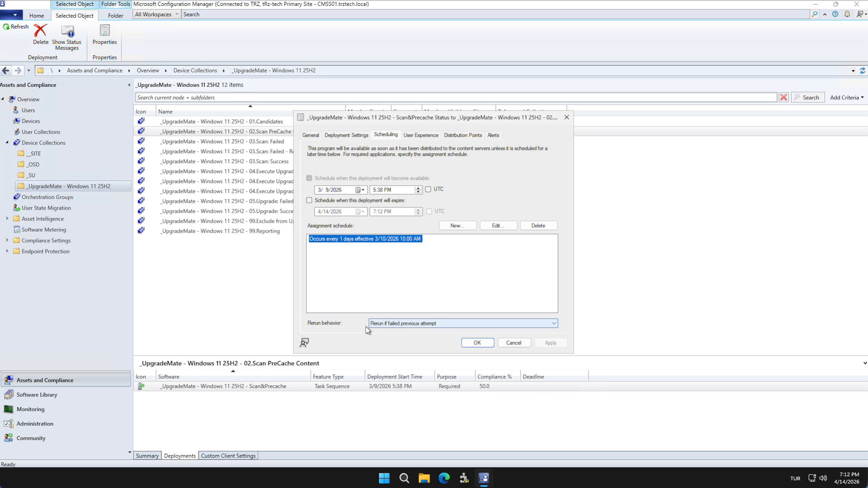Clear search with the red X icon

pyautogui.click(x=784, y=98)
